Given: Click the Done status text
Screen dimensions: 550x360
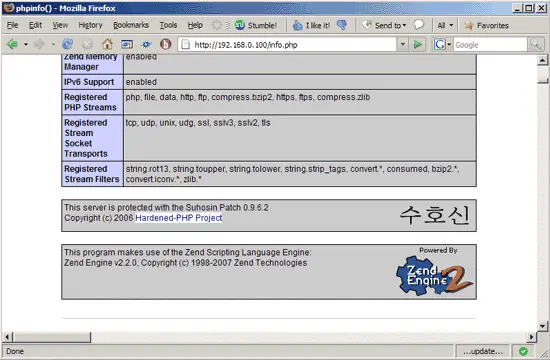Looking at the screenshot, I should [15, 351].
